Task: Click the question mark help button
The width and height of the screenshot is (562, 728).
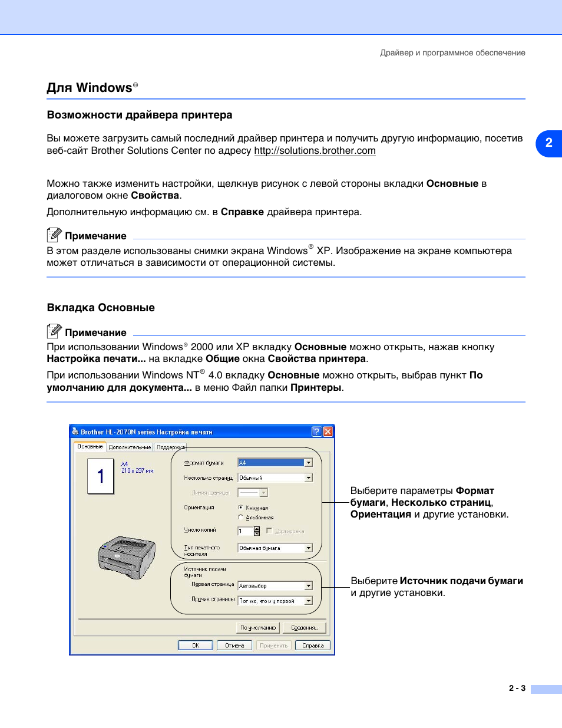Action: [x=316, y=431]
